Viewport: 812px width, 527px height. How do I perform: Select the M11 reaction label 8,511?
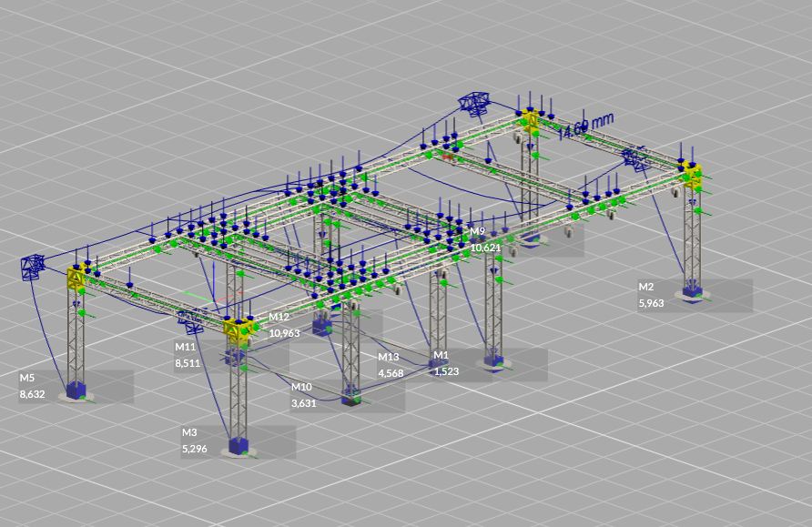tap(186, 355)
